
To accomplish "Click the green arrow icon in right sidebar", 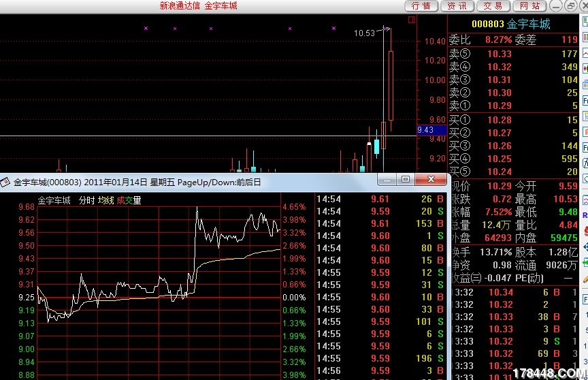I will click(585, 262).
